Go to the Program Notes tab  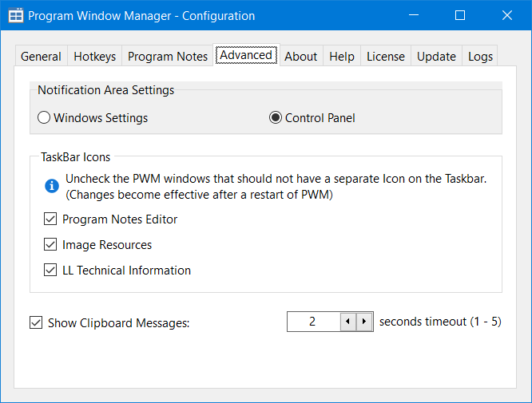[x=168, y=57]
